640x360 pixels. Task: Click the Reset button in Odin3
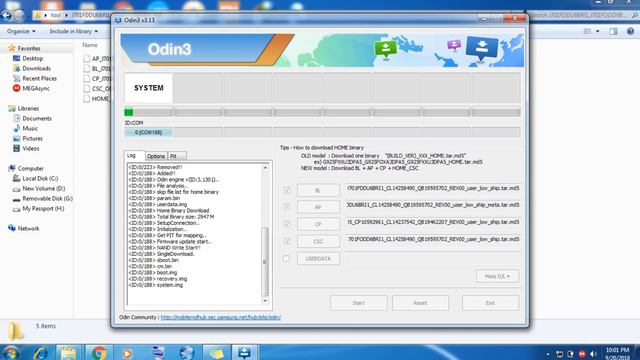coord(420,303)
